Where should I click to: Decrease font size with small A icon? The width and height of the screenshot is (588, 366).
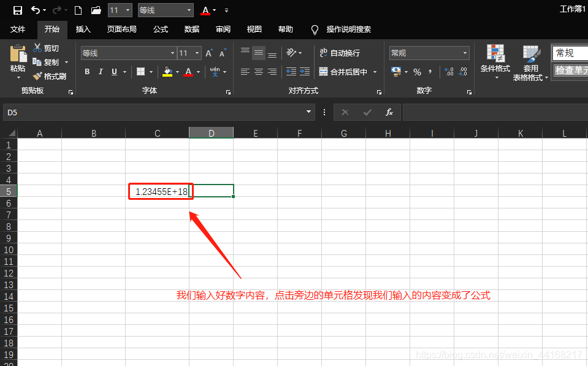tap(223, 53)
